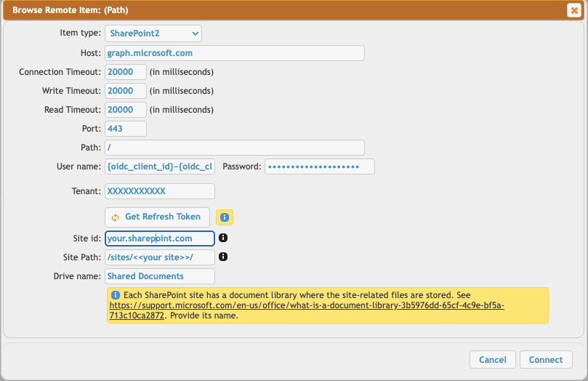Close the Browse Remote Item dialog

[574, 10]
